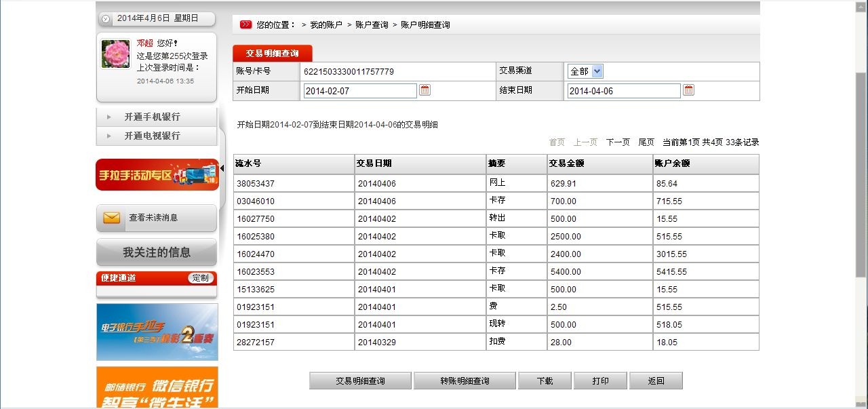Go to 下一页 of records

618,142
